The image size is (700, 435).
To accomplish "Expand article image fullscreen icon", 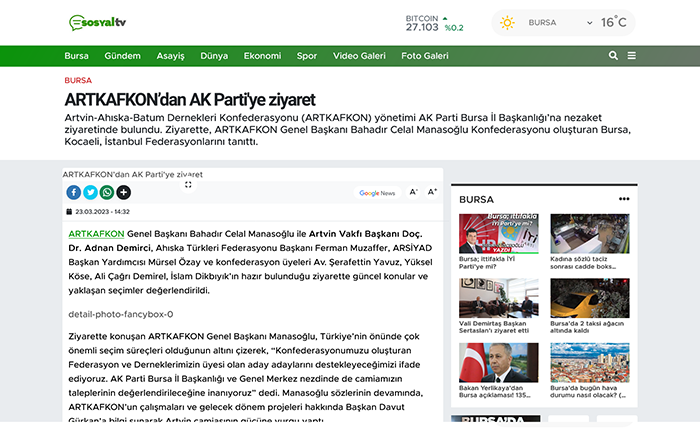I will (x=188, y=184).
